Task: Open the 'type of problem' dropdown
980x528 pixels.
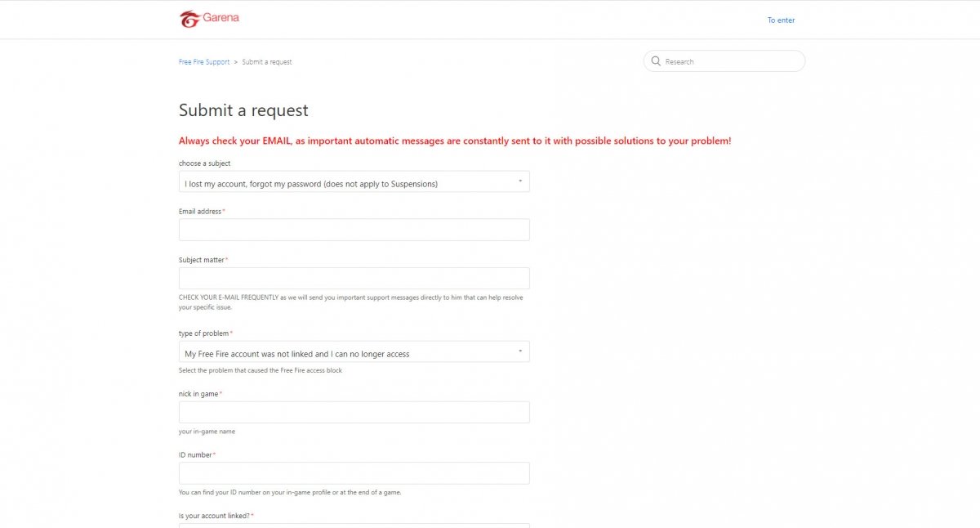Action: [354, 351]
